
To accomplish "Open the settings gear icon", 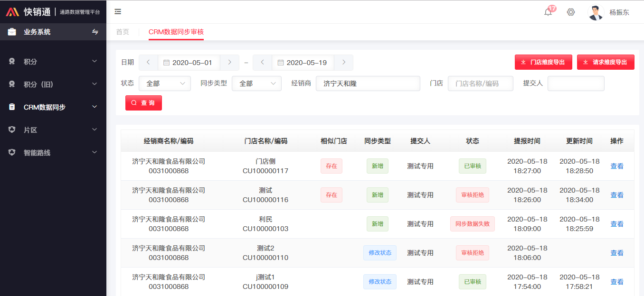I will tap(571, 12).
